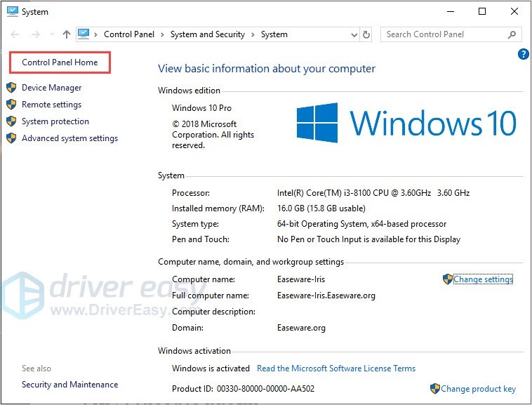Select the Easeware-Iris.Easeware.org full name
Viewport: 532px width, 405px height.
click(326, 296)
